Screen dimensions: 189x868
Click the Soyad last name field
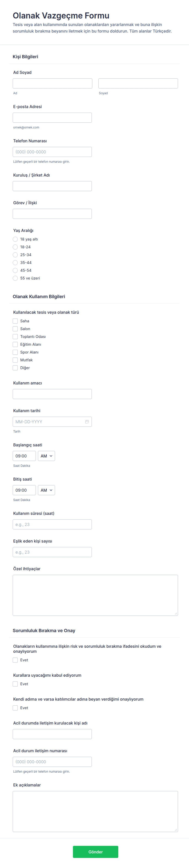pos(138,83)
